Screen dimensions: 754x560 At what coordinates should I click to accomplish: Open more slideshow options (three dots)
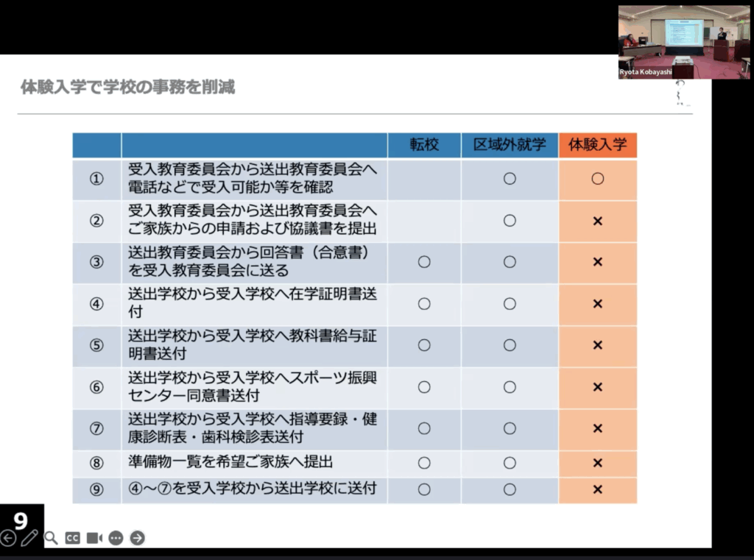point(116,538)
